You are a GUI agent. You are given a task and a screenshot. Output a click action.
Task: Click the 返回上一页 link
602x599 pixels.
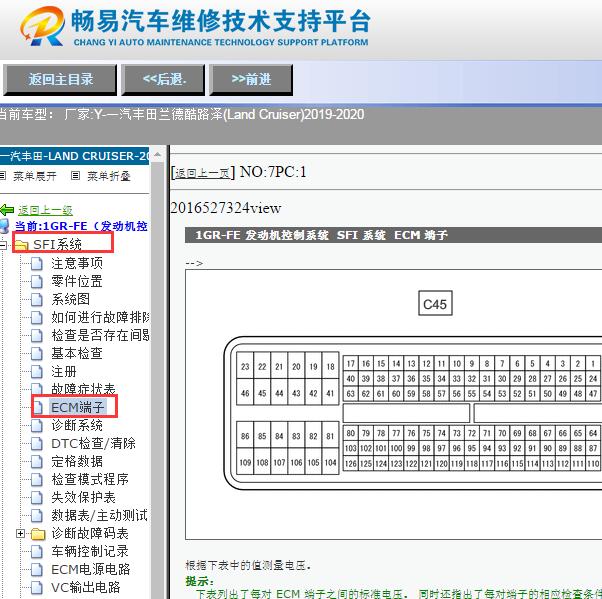(202, 173)
